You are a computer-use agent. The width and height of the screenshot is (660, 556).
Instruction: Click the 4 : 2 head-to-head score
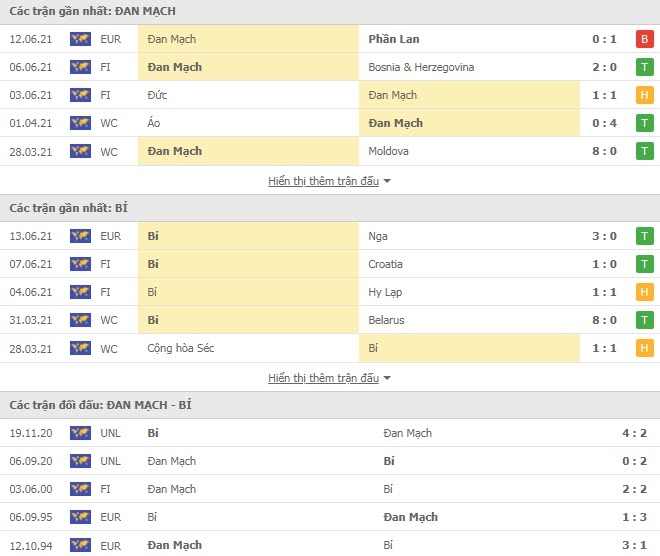coord(634,433)
